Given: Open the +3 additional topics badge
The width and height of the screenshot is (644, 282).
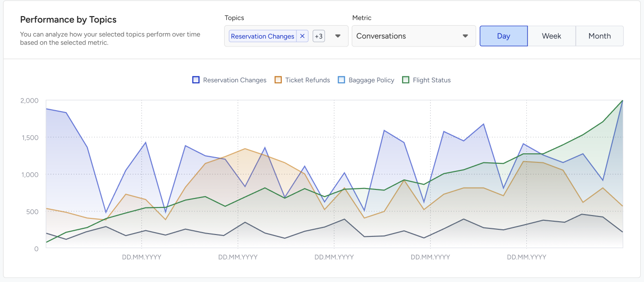Looking at the screenshot, I should tap(319, 36).
